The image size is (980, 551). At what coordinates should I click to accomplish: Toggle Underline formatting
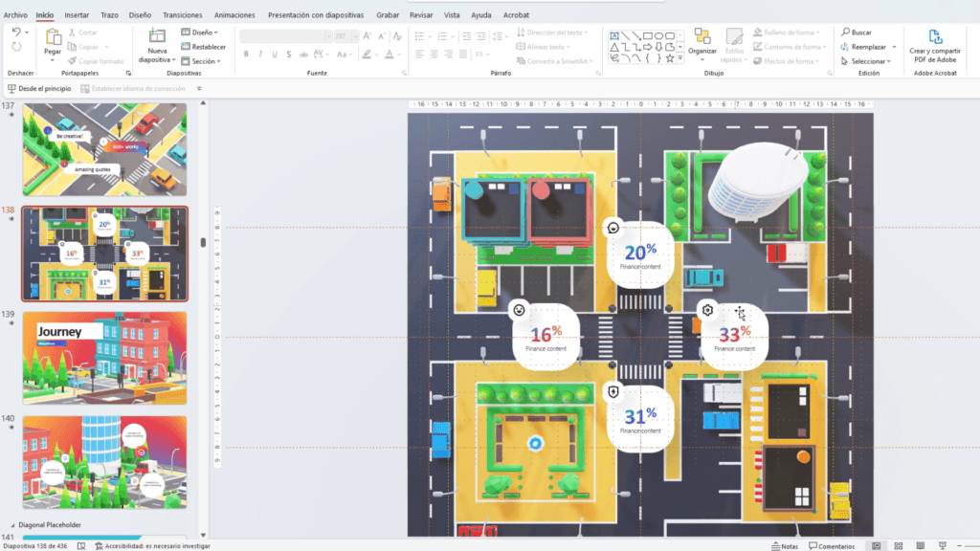click(x=275, y=55)
